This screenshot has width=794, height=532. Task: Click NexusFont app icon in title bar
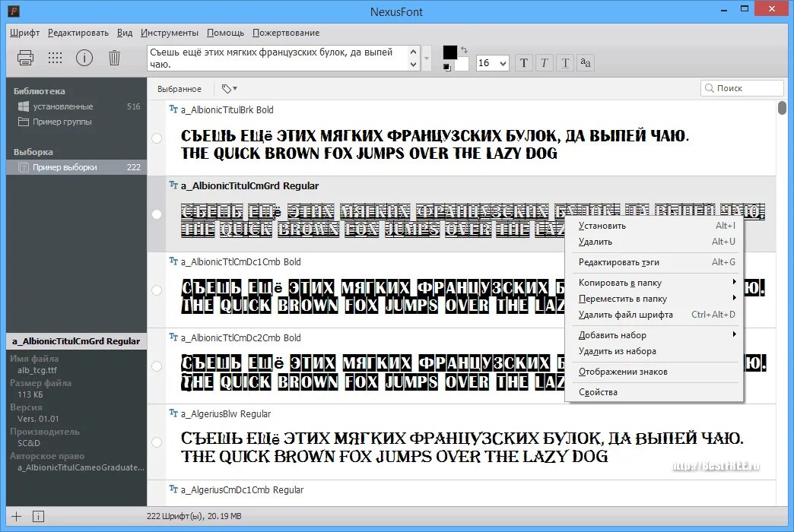tap(14, 11)
